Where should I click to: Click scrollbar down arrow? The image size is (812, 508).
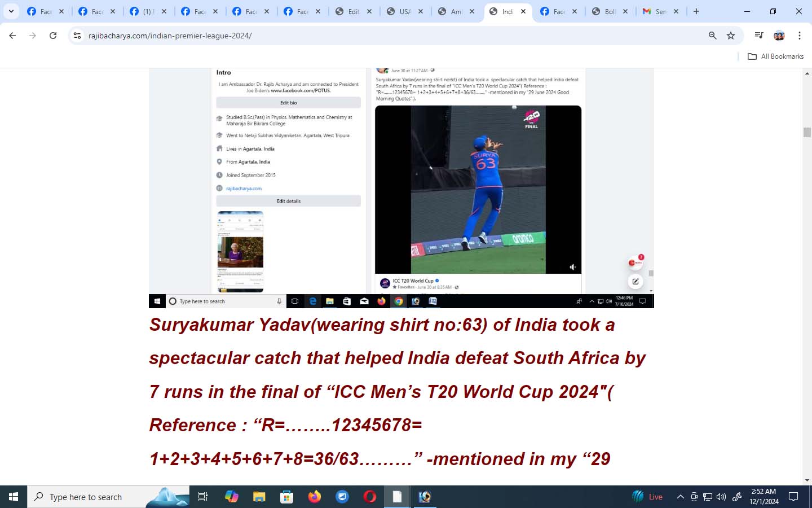click(x=807, y=480)
